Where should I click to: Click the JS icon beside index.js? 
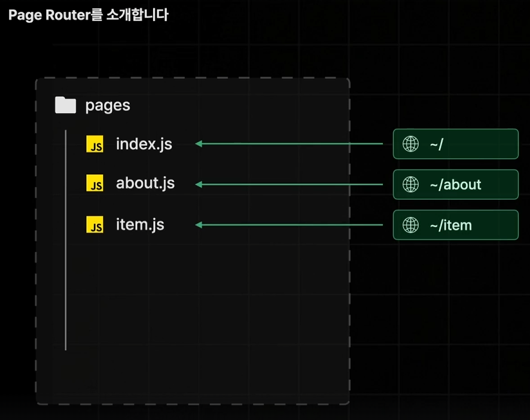coord(95,144)
